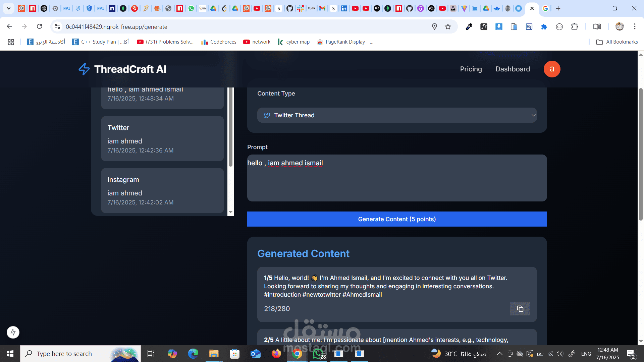This screenshot has height=362, width=644.
Task: Select the Instagram iam ahmed history item
Action: click(x=162, y=190)
